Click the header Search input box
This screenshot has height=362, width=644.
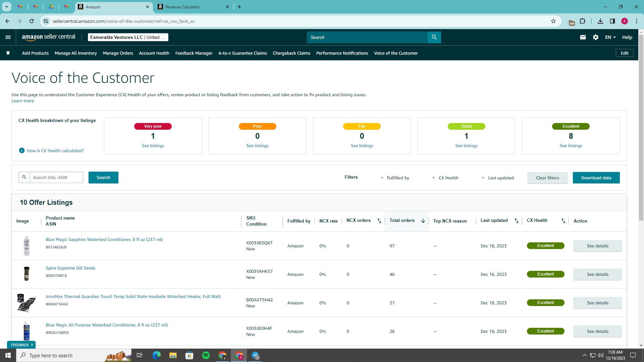tap(367, 37)
